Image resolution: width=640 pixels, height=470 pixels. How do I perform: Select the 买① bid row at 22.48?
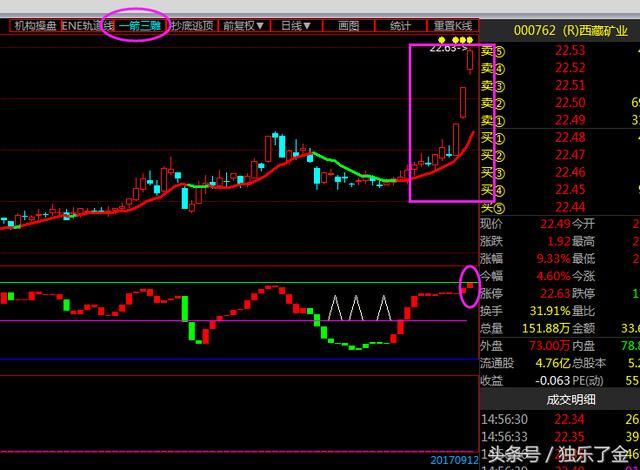[x=560, y=138]
